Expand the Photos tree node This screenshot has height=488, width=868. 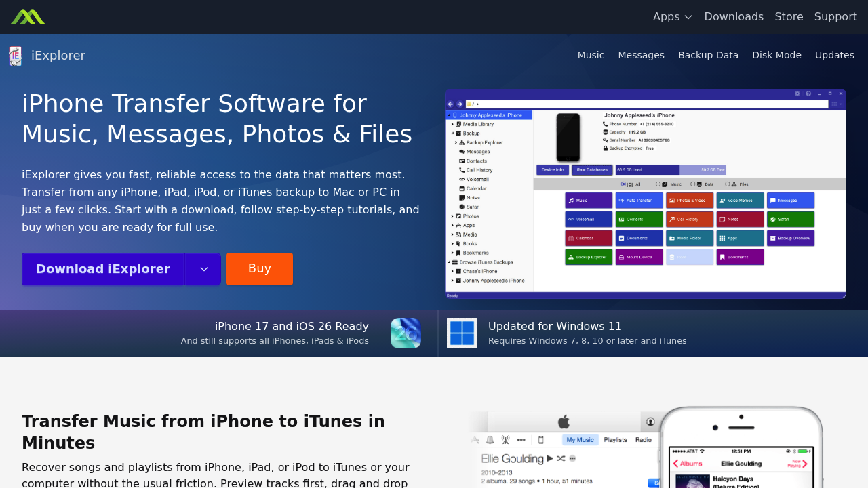[x=452, y=216]
